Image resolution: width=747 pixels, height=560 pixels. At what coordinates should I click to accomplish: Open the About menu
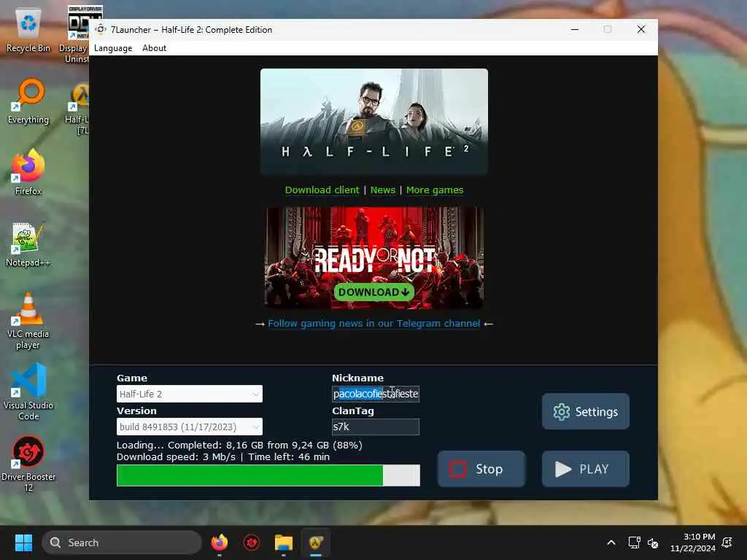click(x=154, y=48)
